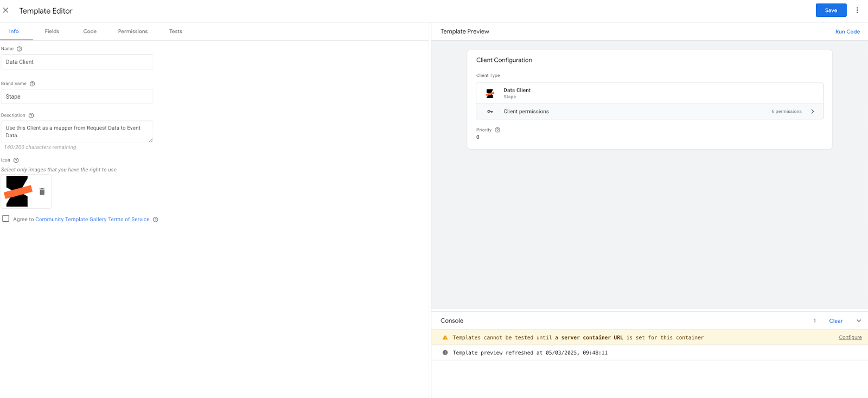Click the help icon beside Brand name
The height and width of the screenshot is (398, 868).
(x=33, y=84)
